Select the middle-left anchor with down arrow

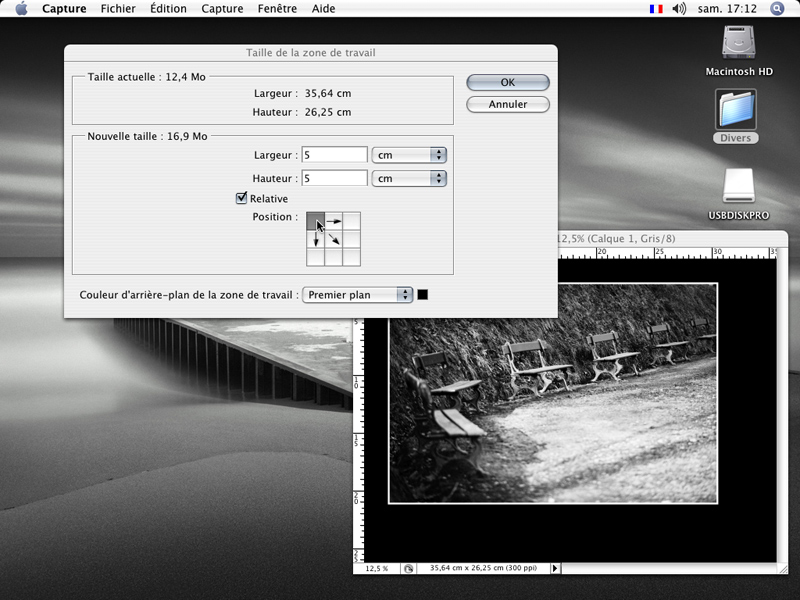[x=315, y=239]
